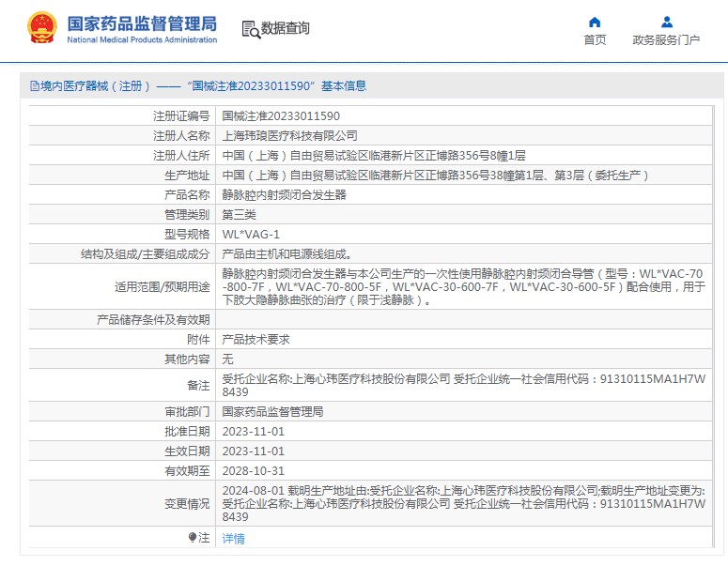728x566 pixels.
Task: Select 生效日期 value 2023-11-01
Action: tap(253, 451)
